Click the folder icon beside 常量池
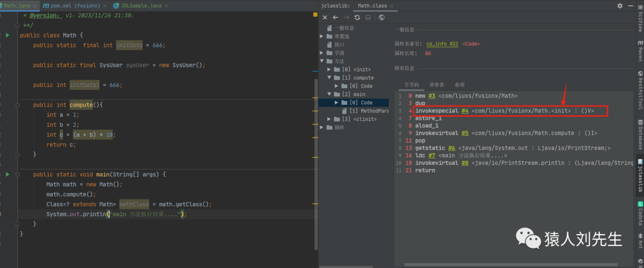Image resolution: width=644 pixels, height=268 pixels. [x=329, y=36]
